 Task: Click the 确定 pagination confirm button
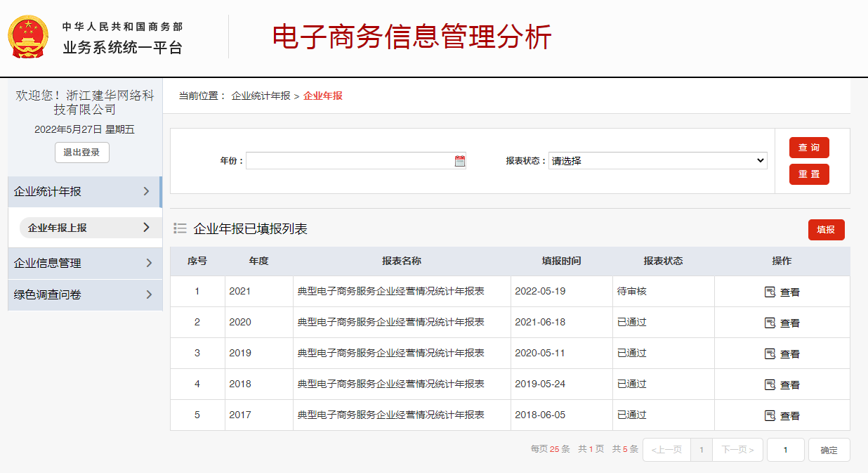829,450
